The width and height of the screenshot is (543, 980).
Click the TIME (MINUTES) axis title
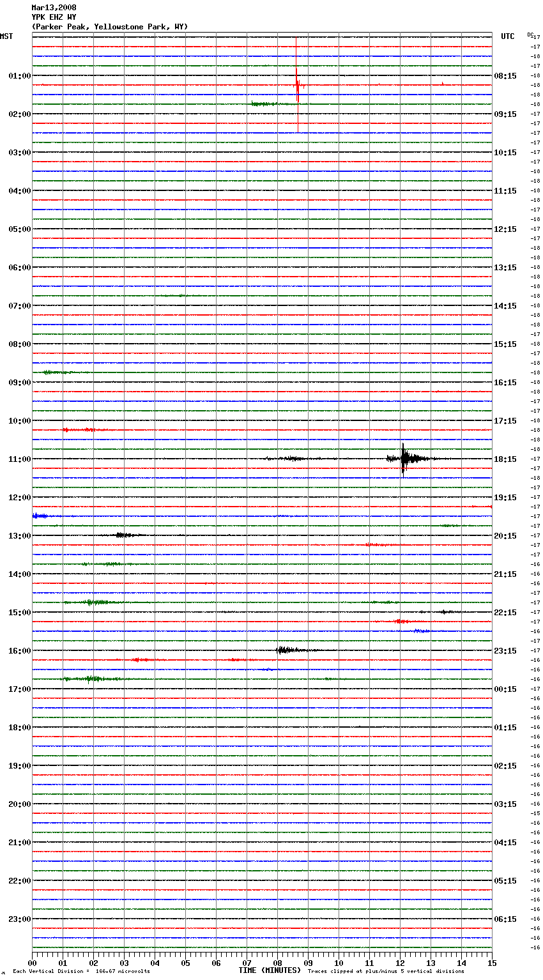(270, 970)
